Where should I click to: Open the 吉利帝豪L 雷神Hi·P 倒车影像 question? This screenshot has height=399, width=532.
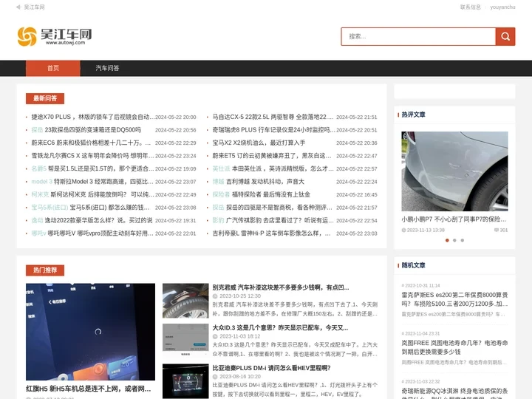pos(271,233)
